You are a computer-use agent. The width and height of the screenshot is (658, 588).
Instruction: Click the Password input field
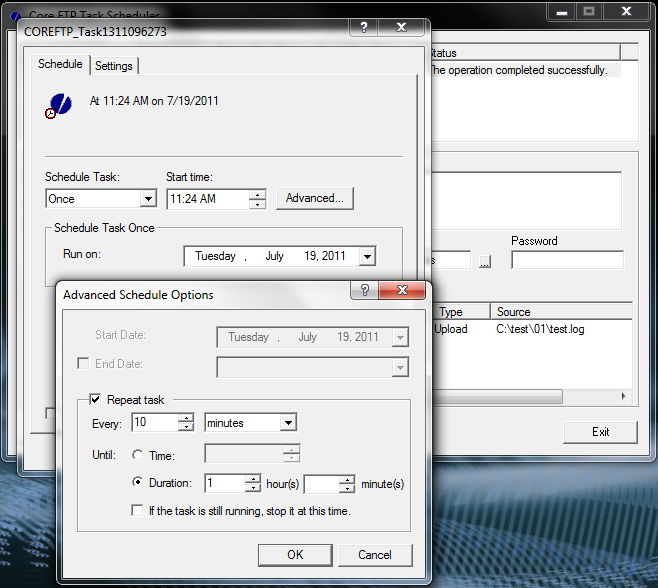coord(567,260)
